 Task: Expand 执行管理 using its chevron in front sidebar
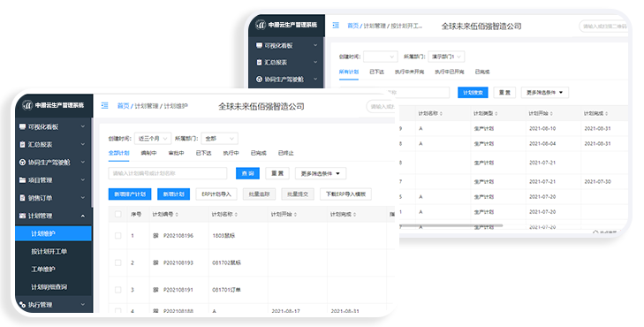(83, 304)
